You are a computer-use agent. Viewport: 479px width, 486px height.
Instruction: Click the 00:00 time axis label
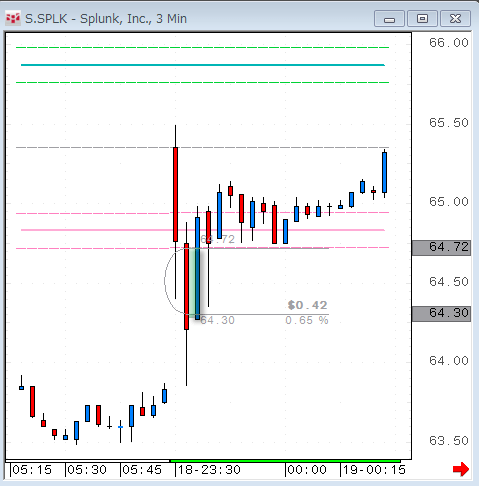pos(307,470)
